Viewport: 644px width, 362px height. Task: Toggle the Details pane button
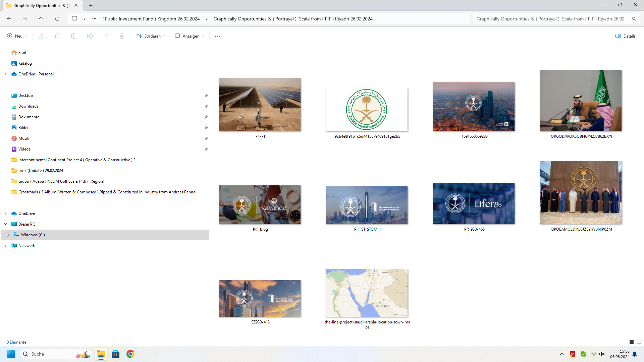(626, 36)
